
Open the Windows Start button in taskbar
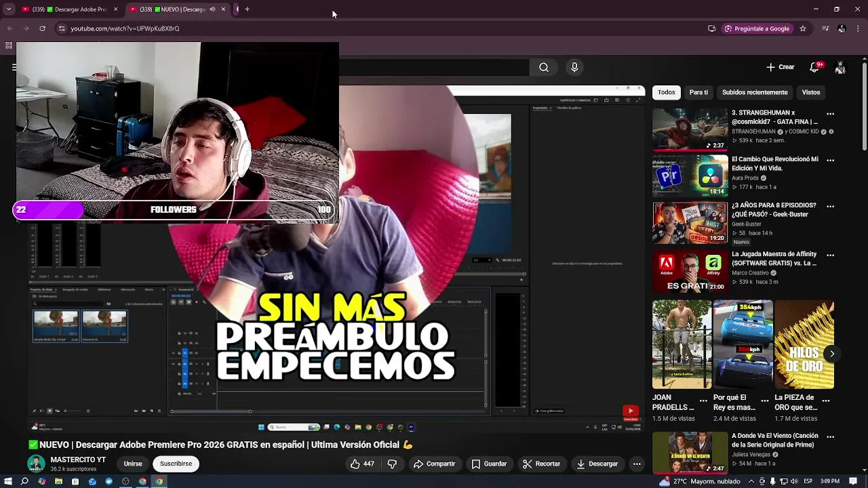[x=8, y=481]
